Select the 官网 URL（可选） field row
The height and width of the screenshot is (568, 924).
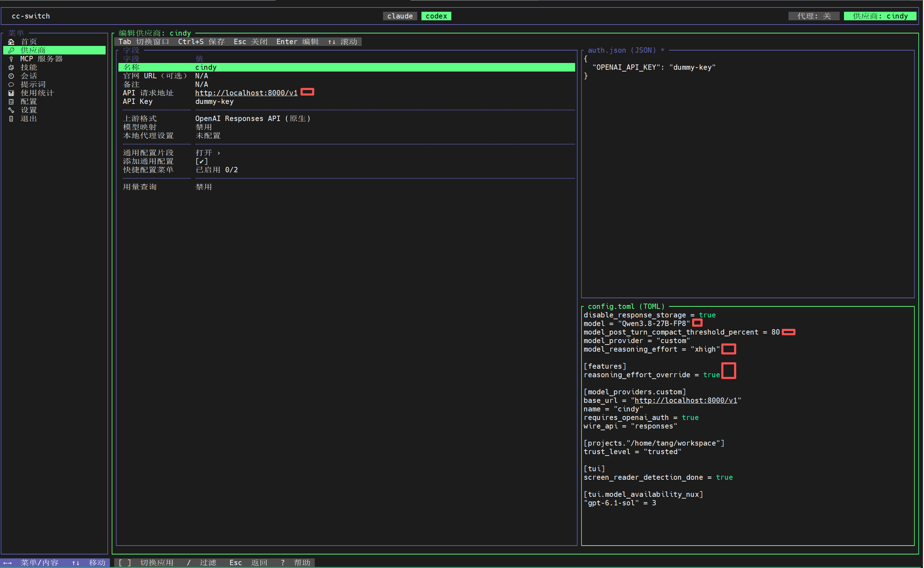(x=347, y=76)
